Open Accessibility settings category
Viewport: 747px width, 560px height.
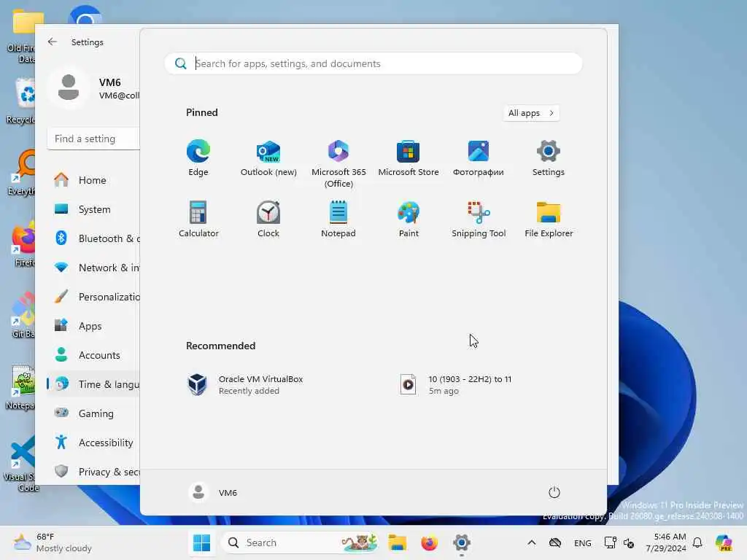click(93, 443)
